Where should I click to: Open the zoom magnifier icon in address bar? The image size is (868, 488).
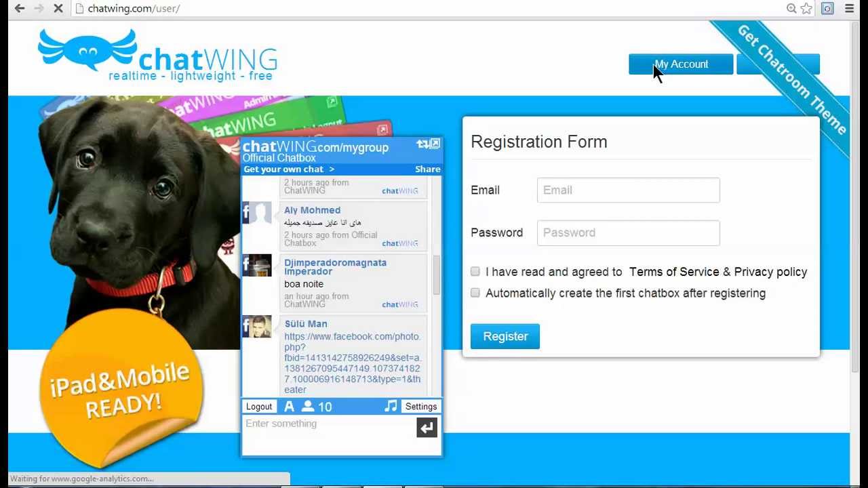(x=791, y=8)
